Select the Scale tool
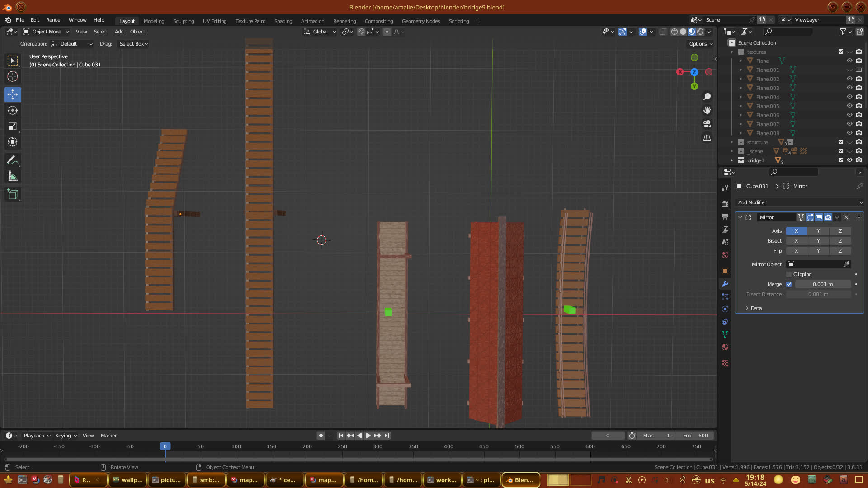 pyautogui.click(x=13, y=127)
